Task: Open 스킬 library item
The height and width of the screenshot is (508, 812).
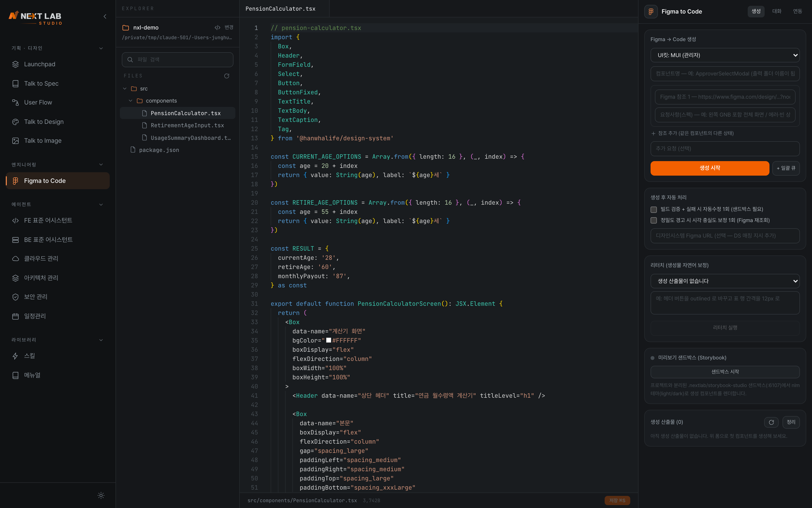Action: [x=58, y=356]
